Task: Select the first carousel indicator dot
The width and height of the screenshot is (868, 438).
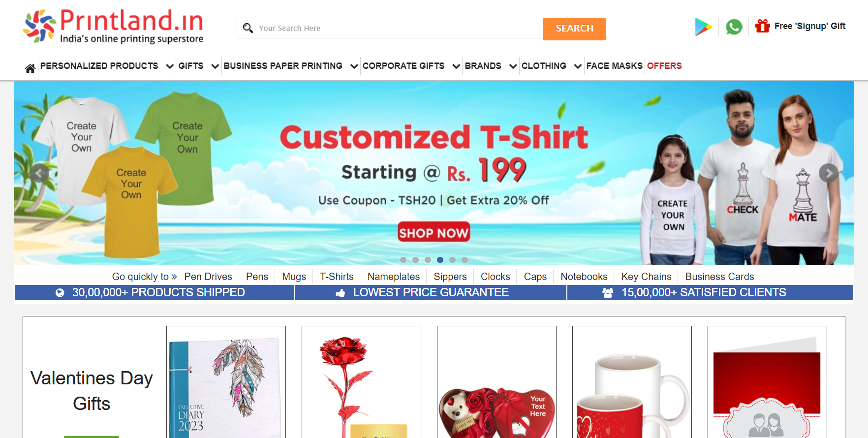Action: pyautogui.click(x=403, y=260)
